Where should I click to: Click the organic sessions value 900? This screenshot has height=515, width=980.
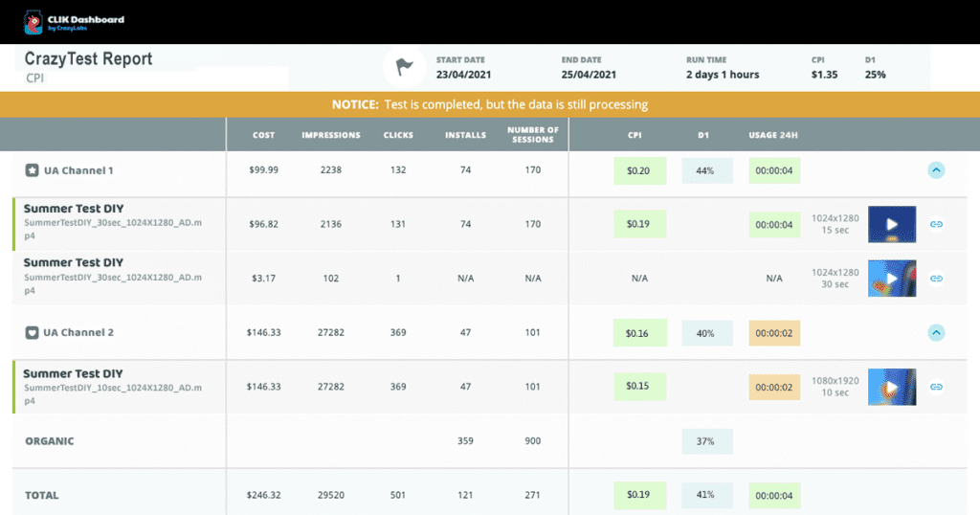click(532, 440)
